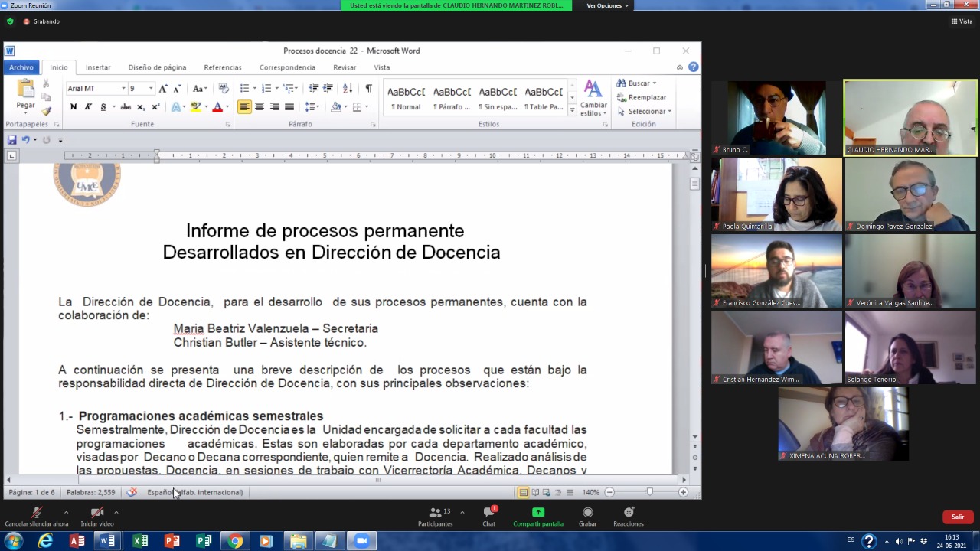The height and width of the screenshot is (551, 980).
Task: Justify paragraph text alignment
Action: pyautogui.click(x=289, y=107)
